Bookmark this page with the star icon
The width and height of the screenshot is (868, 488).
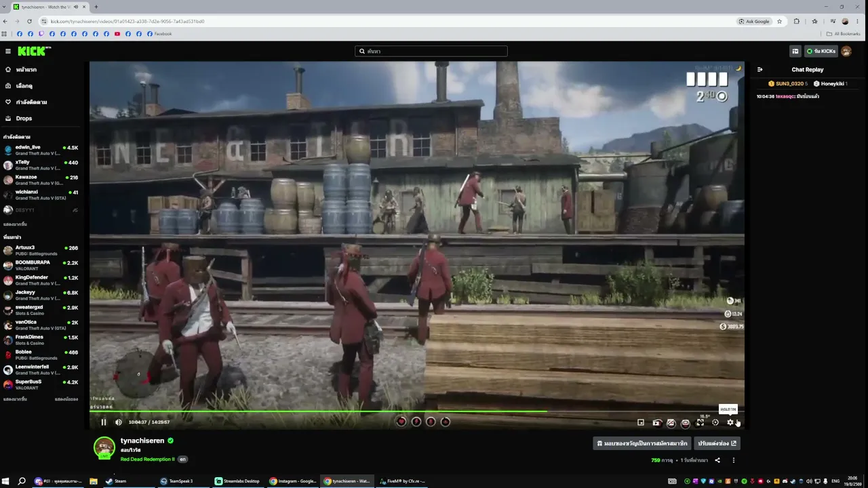(779, 21)
